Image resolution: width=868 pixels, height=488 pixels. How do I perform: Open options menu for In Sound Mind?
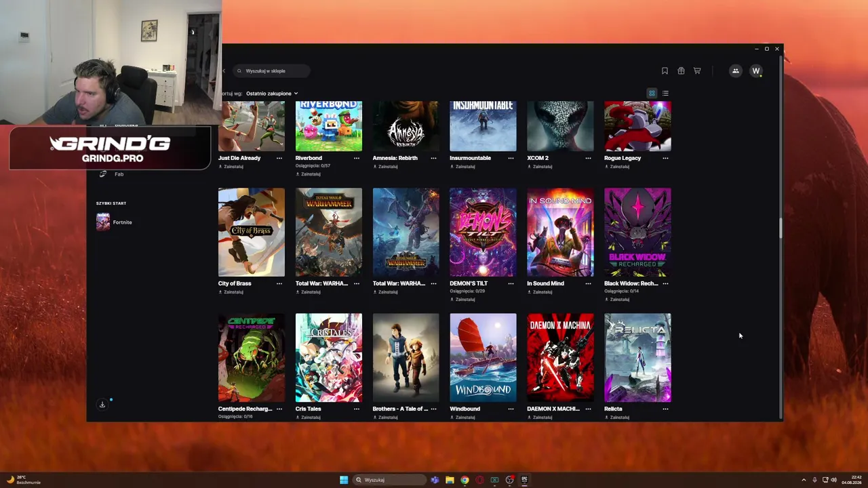coord(588,283)
